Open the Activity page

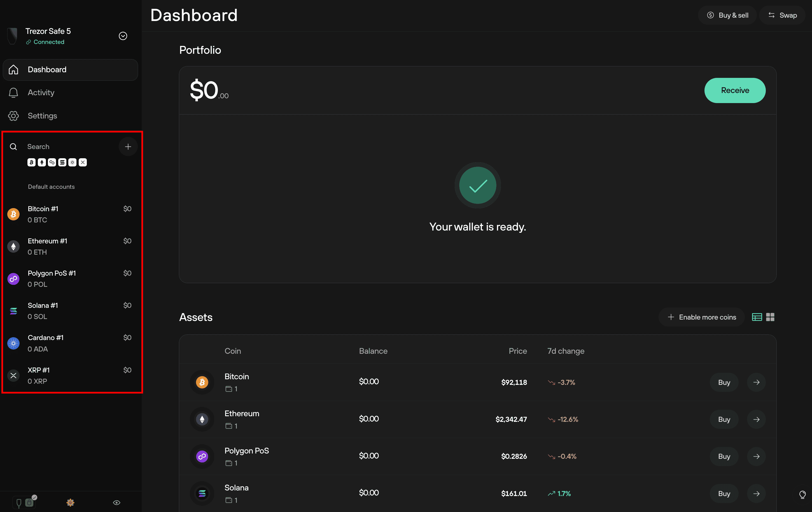[x=70, y=92]
